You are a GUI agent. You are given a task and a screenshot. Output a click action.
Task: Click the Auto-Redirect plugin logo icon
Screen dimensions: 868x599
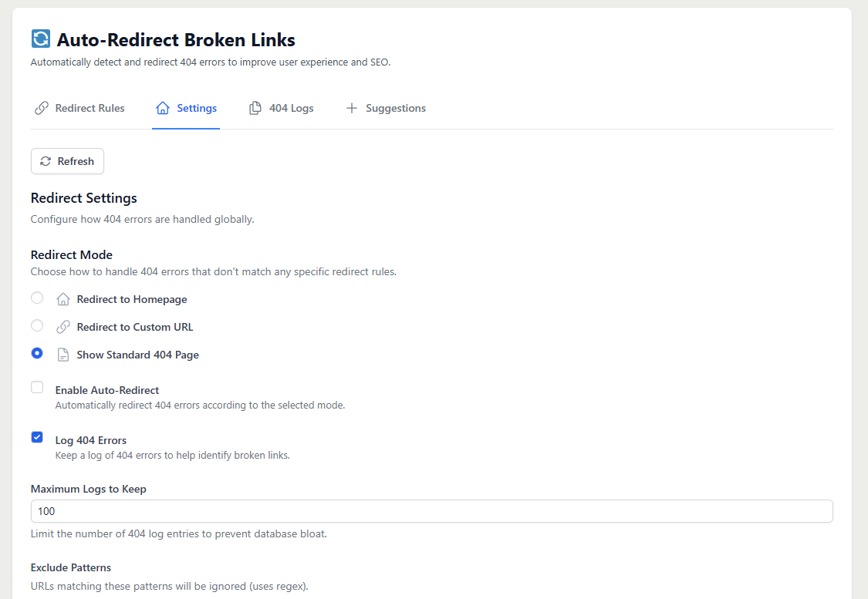click(x=40, y=39)
